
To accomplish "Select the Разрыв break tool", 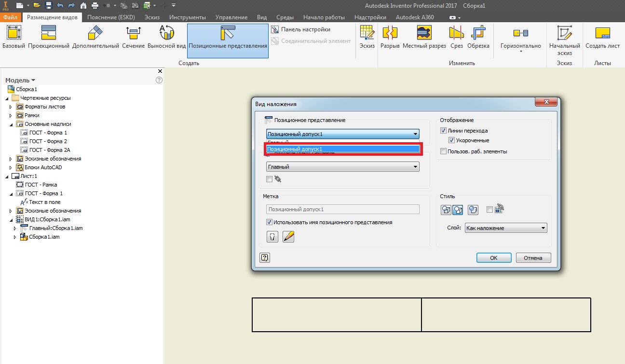I will point(390,38).
